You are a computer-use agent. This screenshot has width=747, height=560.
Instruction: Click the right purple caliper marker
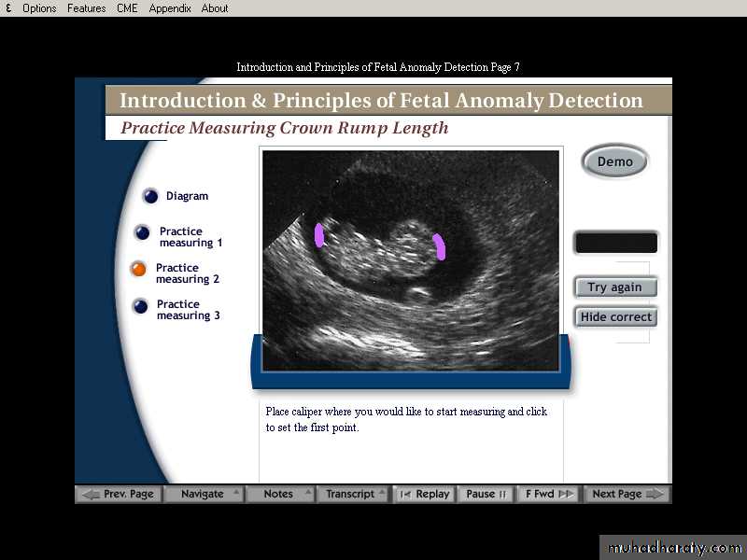pos(439,246)
